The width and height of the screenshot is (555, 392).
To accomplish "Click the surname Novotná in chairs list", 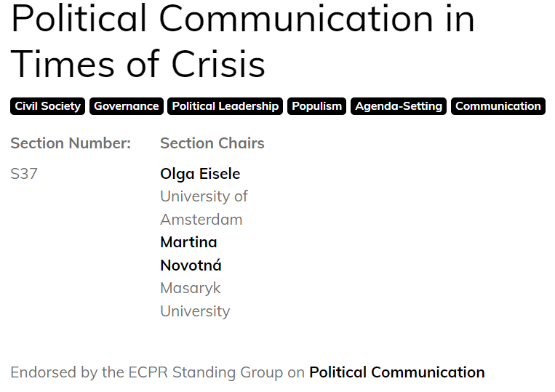I will [x=191, y=265].
